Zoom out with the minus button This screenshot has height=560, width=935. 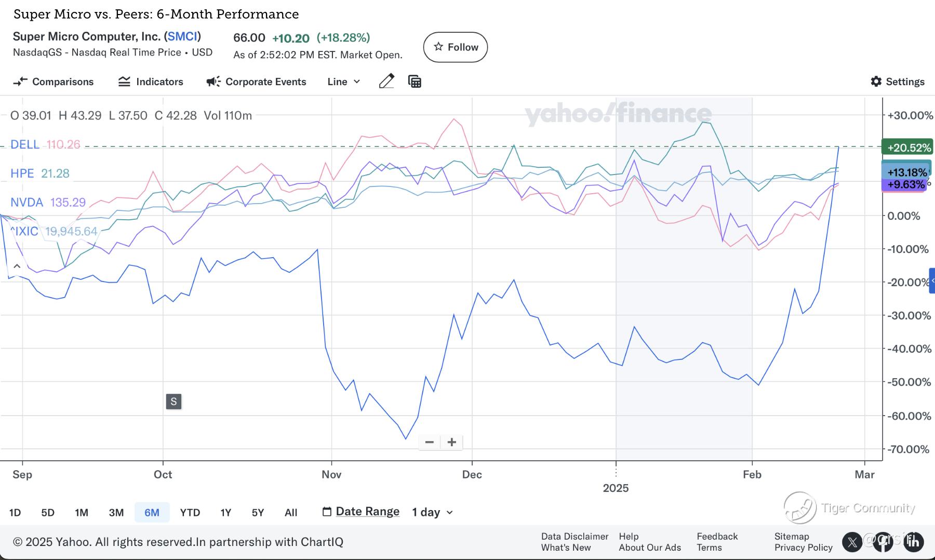429,443
